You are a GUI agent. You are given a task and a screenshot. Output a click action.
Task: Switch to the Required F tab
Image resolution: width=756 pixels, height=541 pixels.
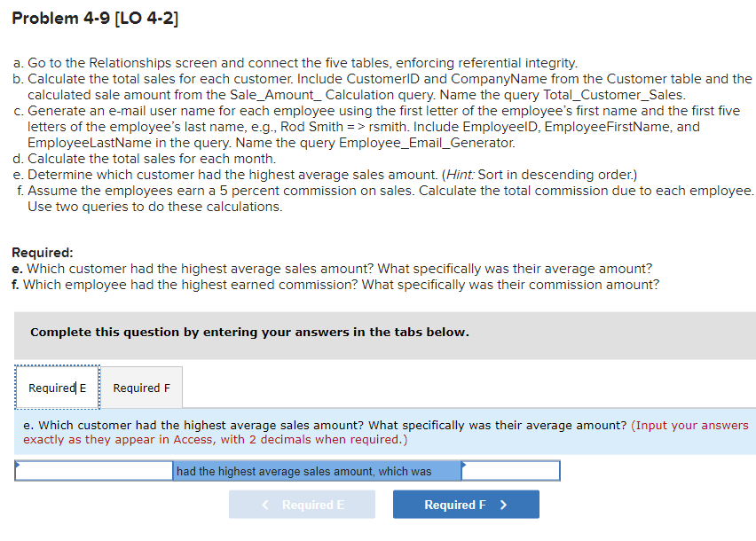click(x=141, y=387)
